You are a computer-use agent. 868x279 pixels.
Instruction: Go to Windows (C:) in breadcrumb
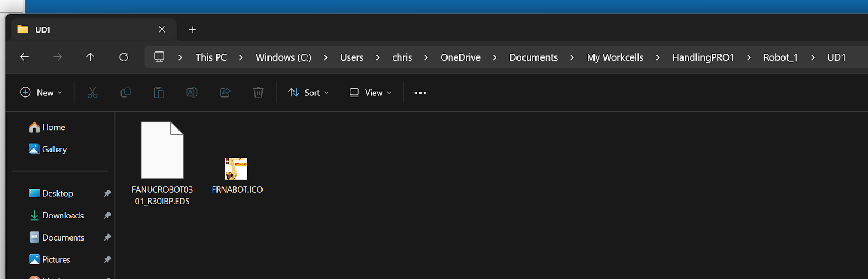[x=283, y=57]
